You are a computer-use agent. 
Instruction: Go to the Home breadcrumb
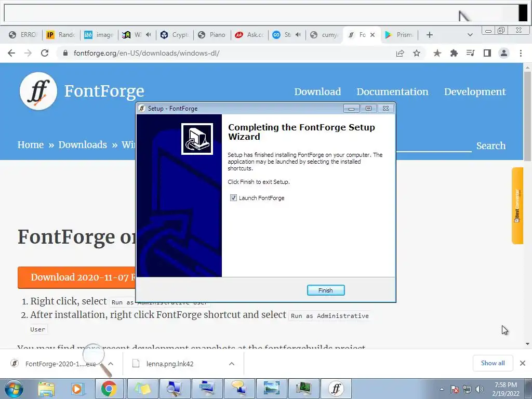(31, 144)
